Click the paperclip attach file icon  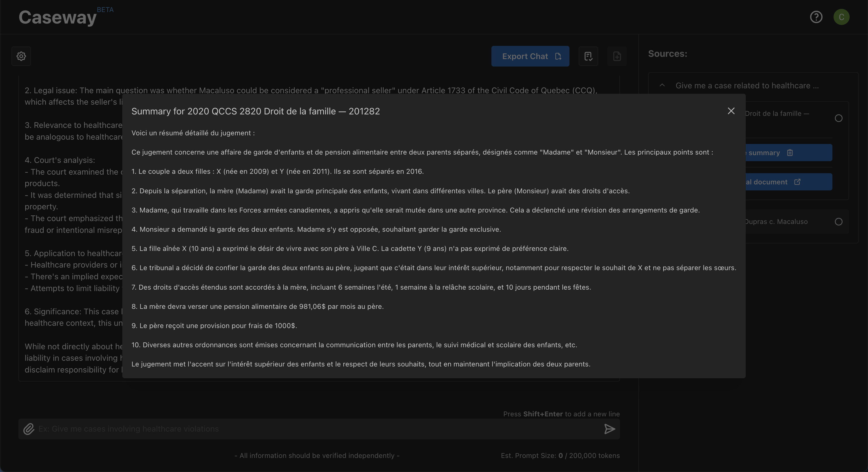[29, 429]
